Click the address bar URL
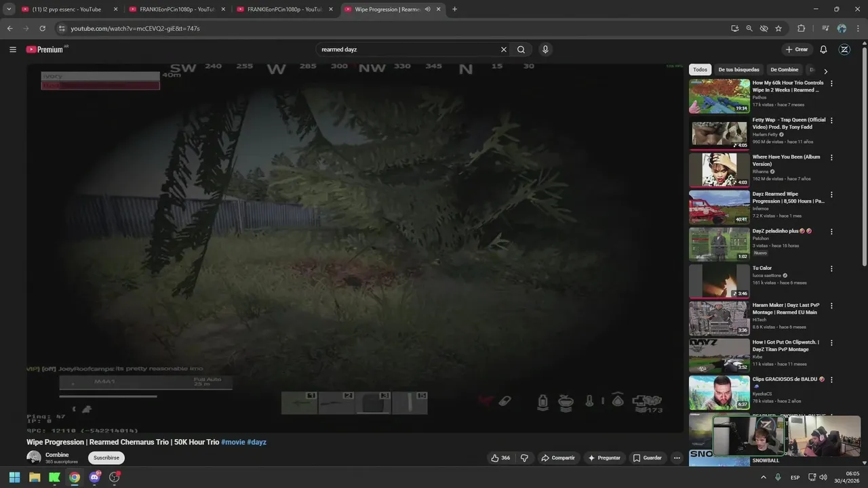The height and width of the screenshot is (488, 868). [136, 28]
